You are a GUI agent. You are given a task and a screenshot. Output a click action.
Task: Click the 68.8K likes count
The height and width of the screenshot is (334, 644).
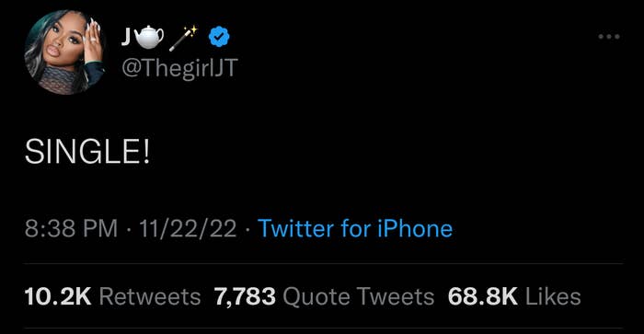tap(483, 296)
